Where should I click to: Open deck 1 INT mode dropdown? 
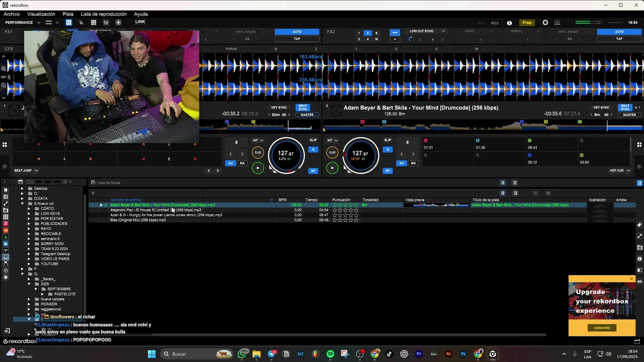coord(258,140)
